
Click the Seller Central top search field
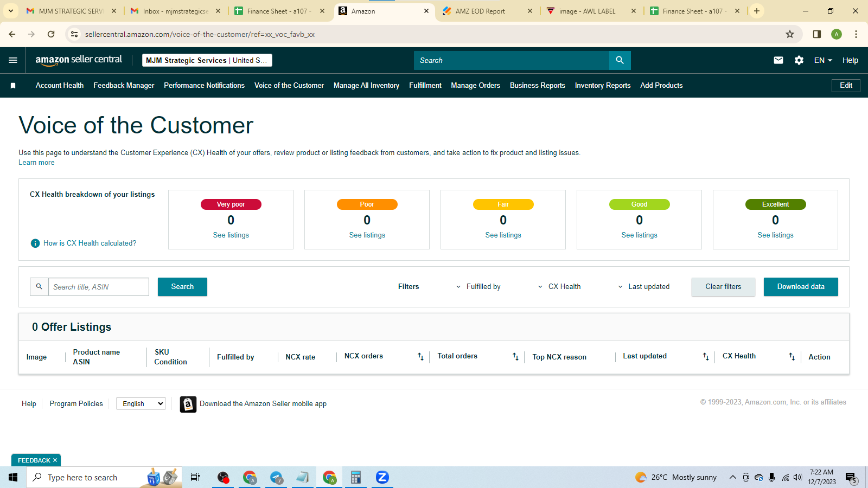tap(512, 60)
